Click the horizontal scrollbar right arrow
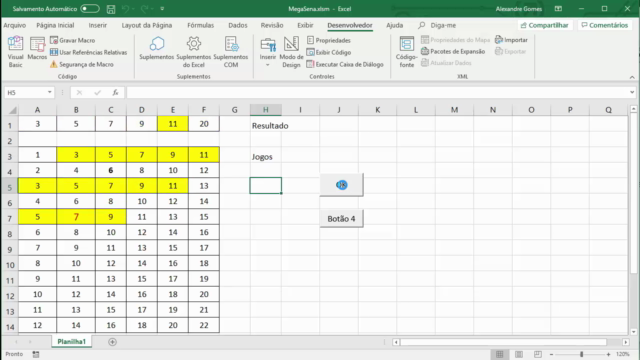Screen dimensions: 640x360 point(626,342)
